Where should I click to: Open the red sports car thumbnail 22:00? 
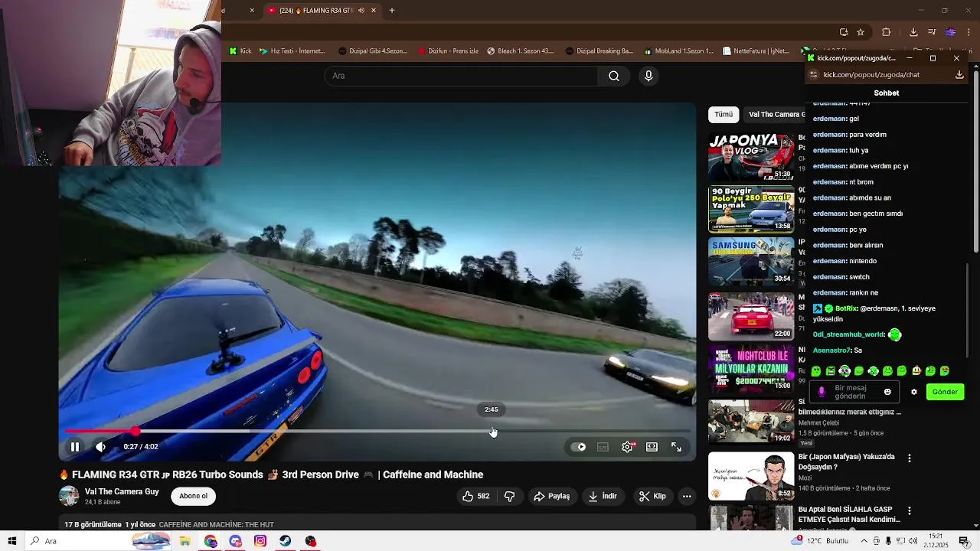click(x=751, y=316)
